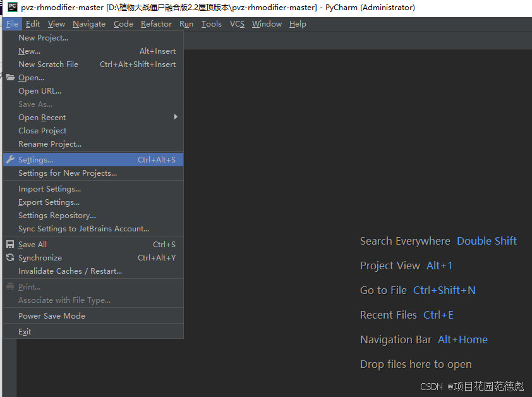Choose Settings for New Projects
Image resolution: width=532 pixels, height=397 pixels.
68,173
